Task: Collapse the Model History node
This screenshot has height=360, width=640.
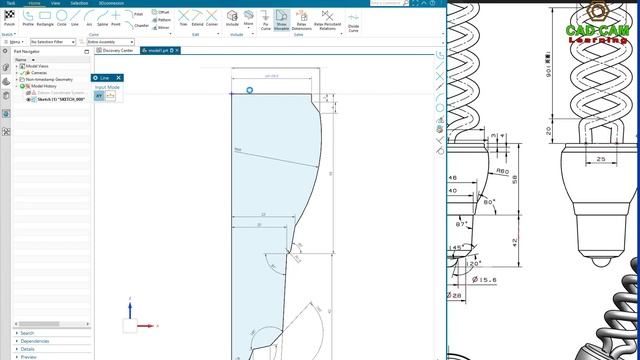Action: [x=17, y=86]
